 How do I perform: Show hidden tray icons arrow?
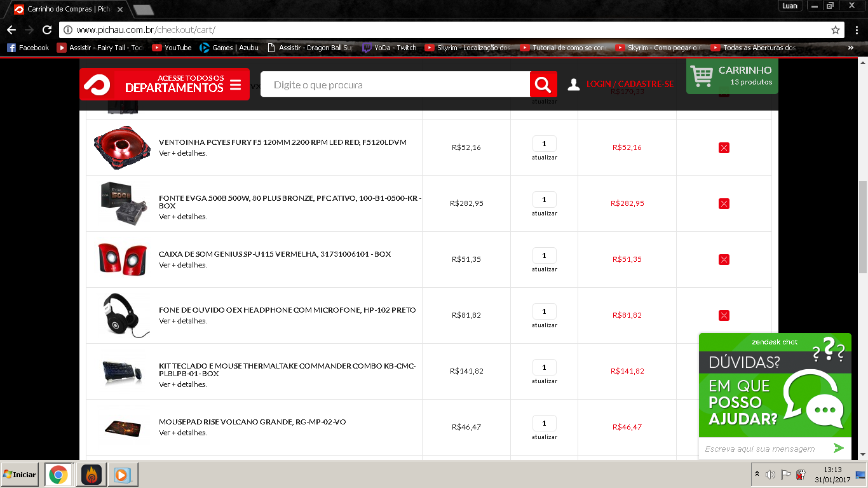point(757,474)
